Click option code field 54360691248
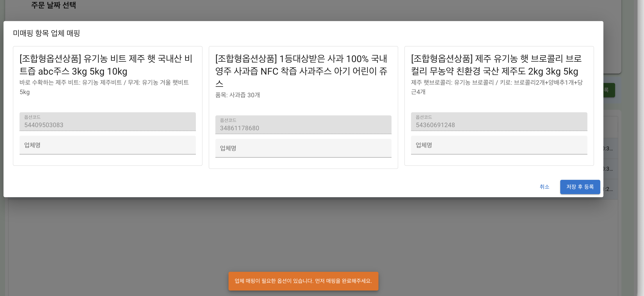Image resolution: width=644 pixels, height=296 pixels. [x=499, y=122]
